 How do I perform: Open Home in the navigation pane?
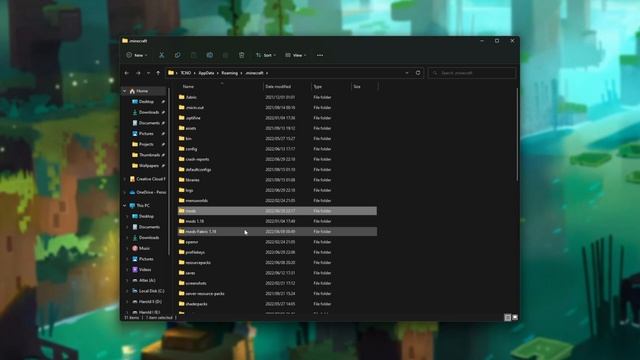click(x=142, y=91)
